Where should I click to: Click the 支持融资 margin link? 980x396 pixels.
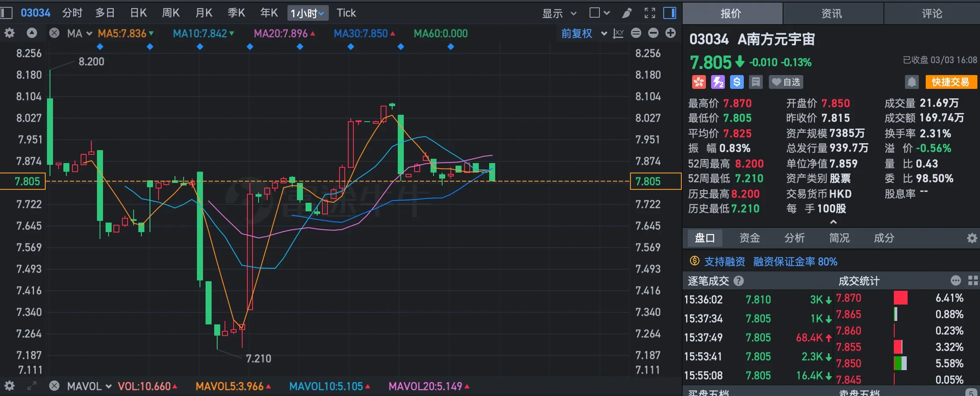click(724, 261)
